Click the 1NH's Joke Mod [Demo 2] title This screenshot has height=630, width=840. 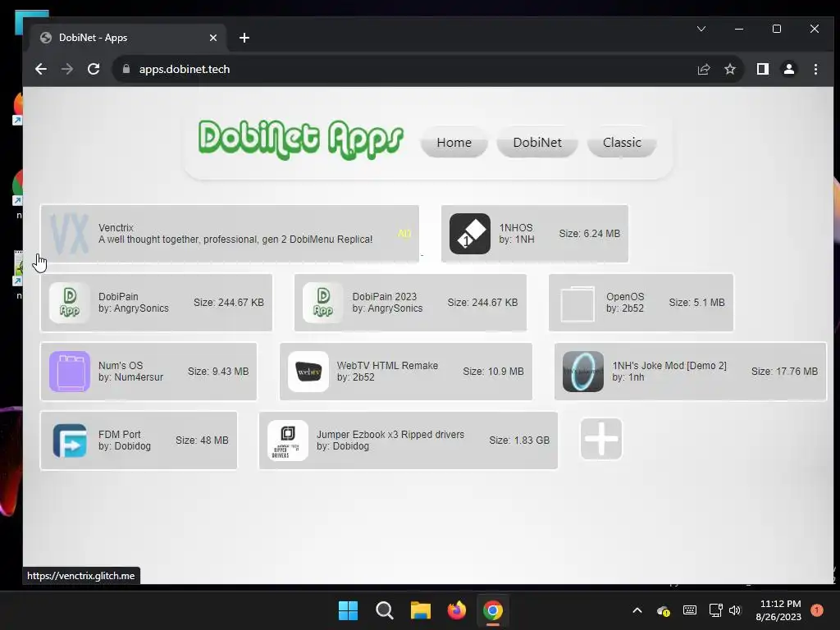click(669, 366)
